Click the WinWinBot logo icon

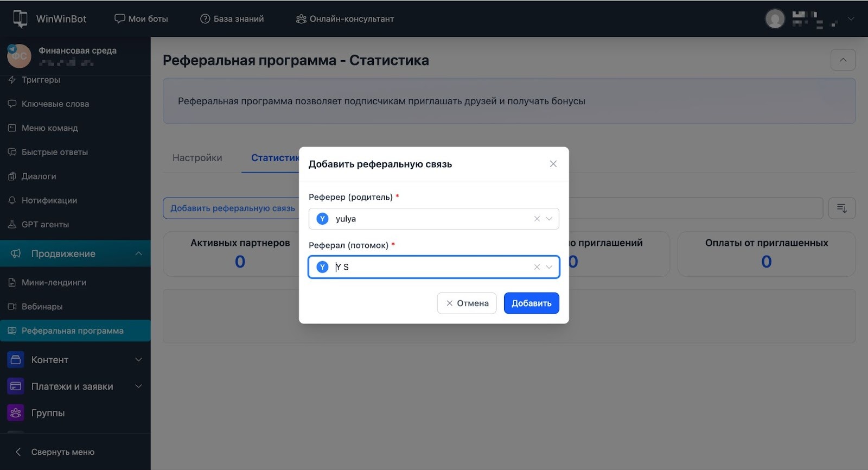tap(20, 18)
